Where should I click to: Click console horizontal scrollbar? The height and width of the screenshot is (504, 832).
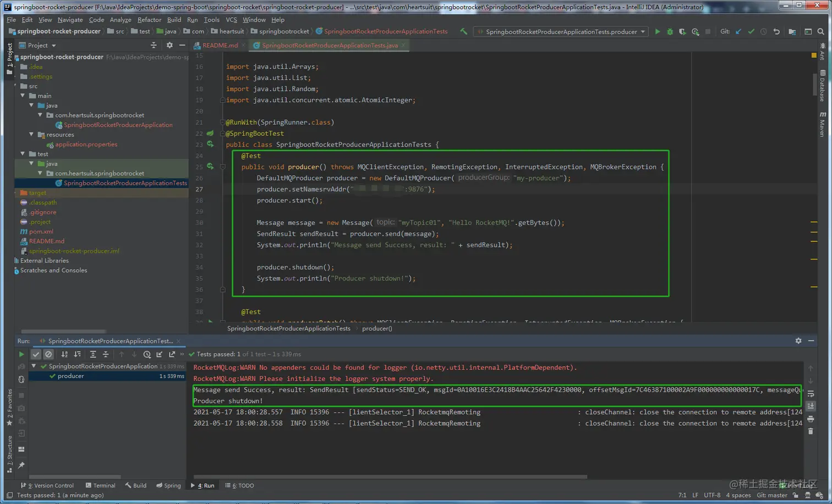tap(391, 476)
